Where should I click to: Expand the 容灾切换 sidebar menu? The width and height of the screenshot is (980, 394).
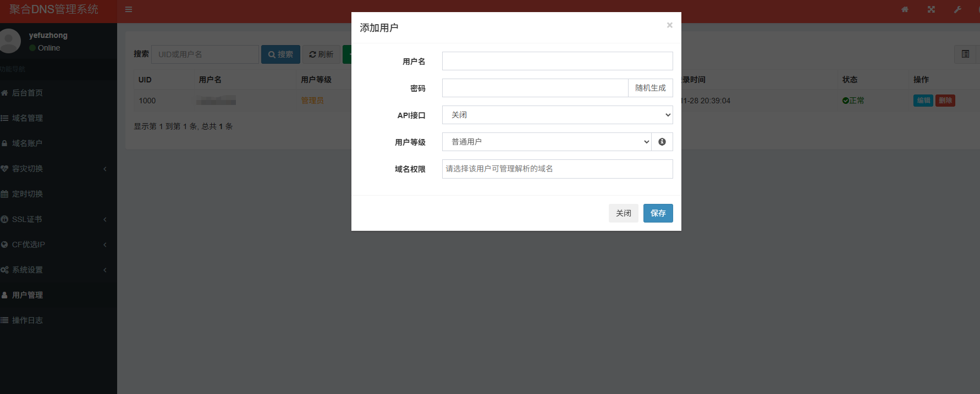[55, 169]
